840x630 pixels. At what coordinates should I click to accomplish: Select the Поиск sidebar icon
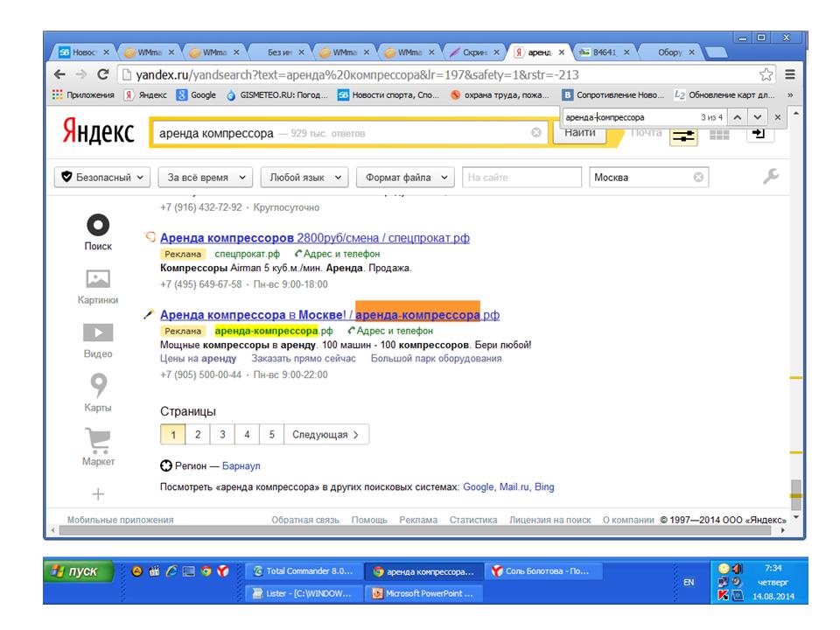(x=98, y=232)
